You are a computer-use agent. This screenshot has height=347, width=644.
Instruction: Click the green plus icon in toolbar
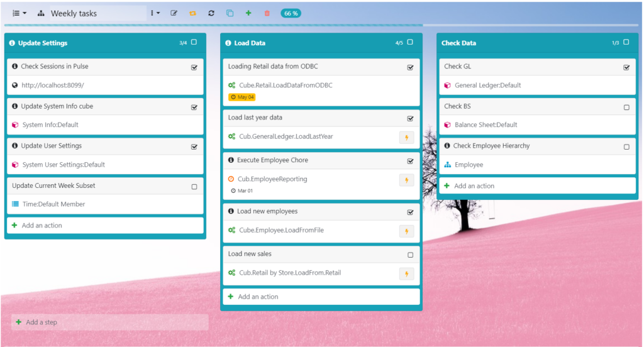tap(248, 13)
